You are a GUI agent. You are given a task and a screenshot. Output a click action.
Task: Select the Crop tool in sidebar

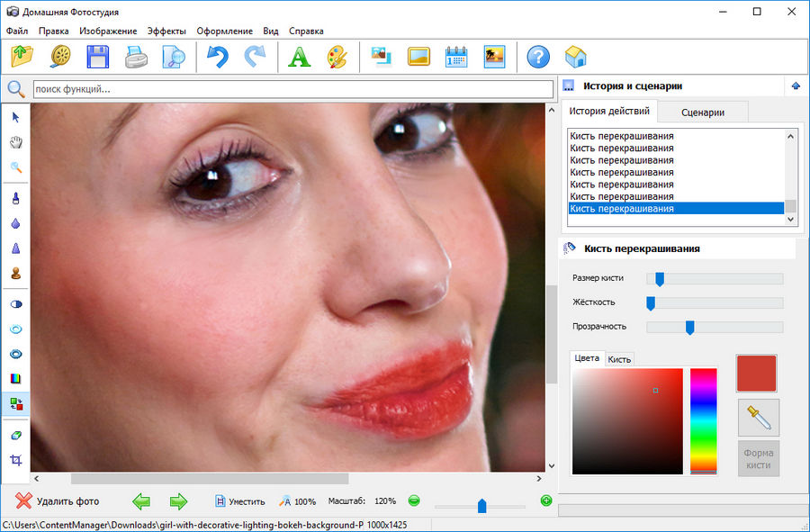click(x=15, y=460)
